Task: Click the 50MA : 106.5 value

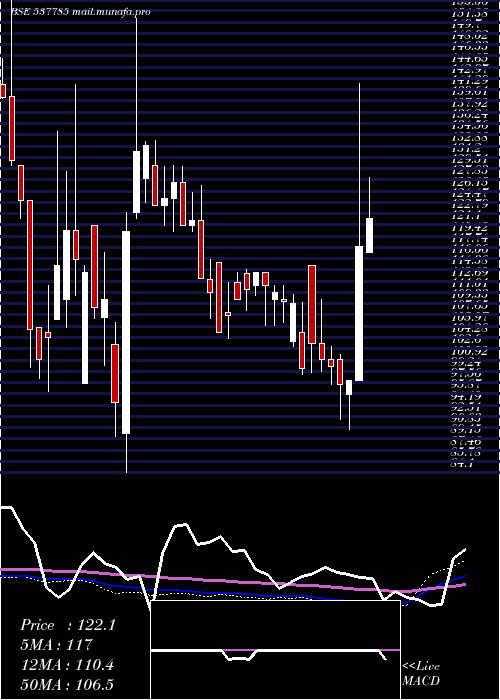Action: coord(67,684)
